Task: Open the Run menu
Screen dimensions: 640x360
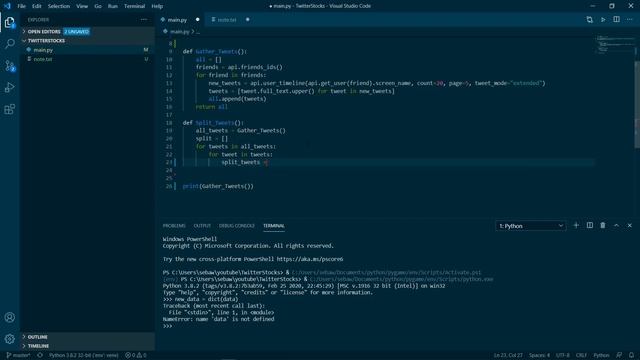Action: coord(113,6)
